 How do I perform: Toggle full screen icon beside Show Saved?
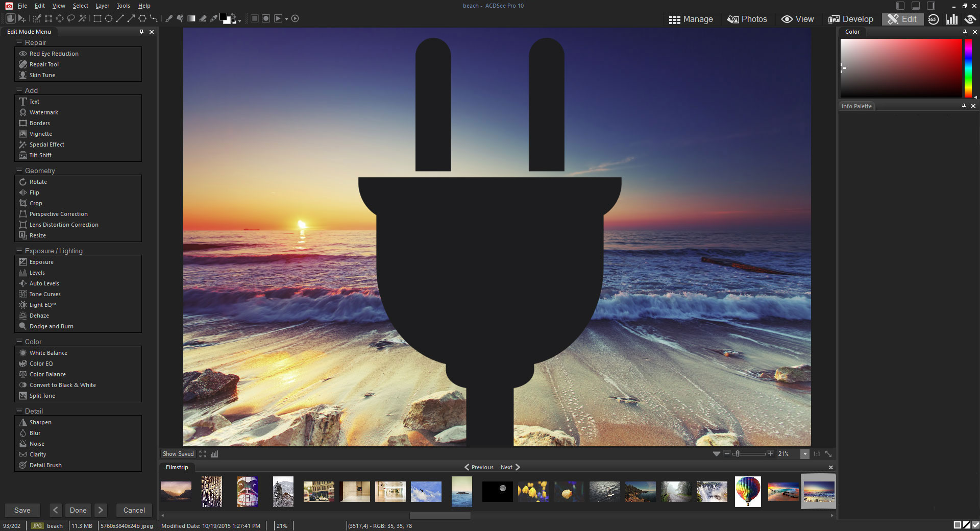[203, 454]
